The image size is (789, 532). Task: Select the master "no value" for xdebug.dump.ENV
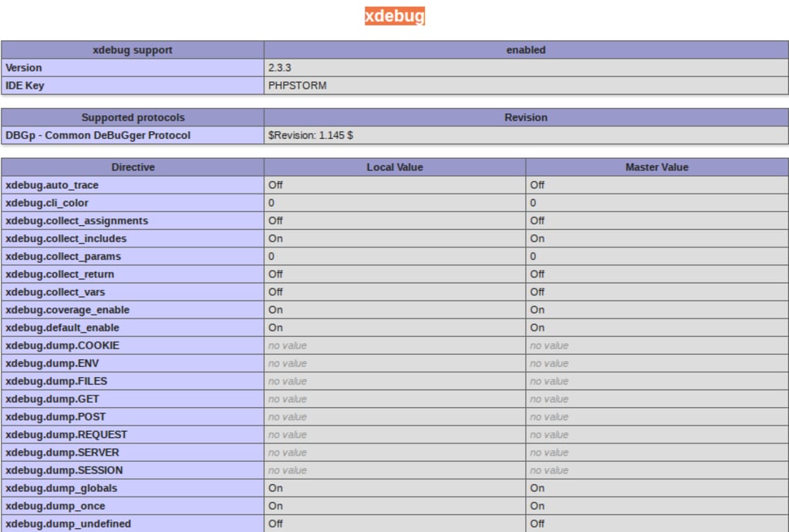pyautogui.click(x=549, y=364)
